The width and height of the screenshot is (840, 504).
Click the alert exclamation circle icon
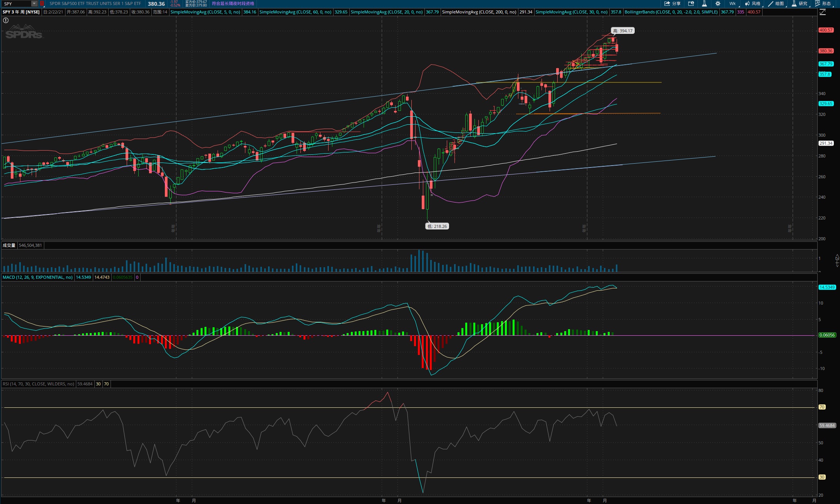pos(6,20)
